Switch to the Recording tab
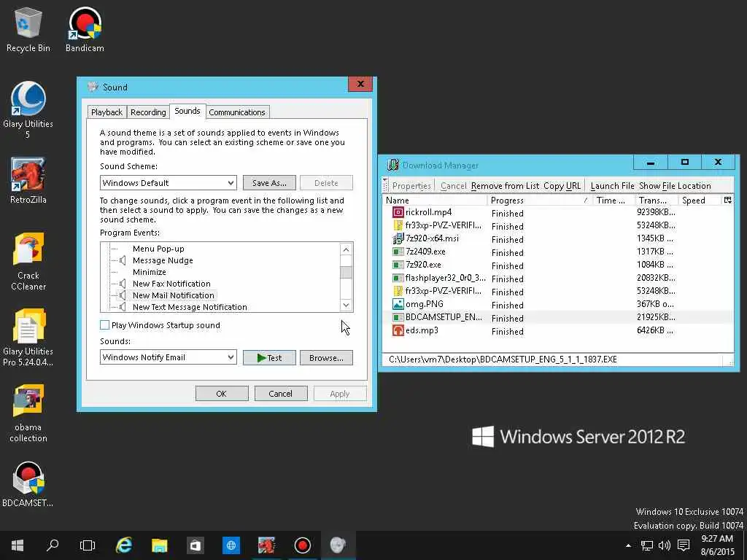 point(148,112)
